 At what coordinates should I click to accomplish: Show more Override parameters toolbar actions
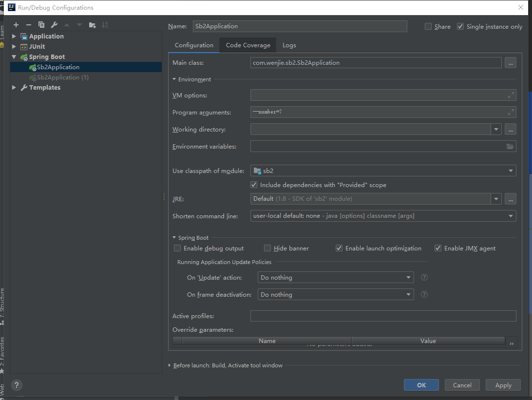tap(512, 343)
